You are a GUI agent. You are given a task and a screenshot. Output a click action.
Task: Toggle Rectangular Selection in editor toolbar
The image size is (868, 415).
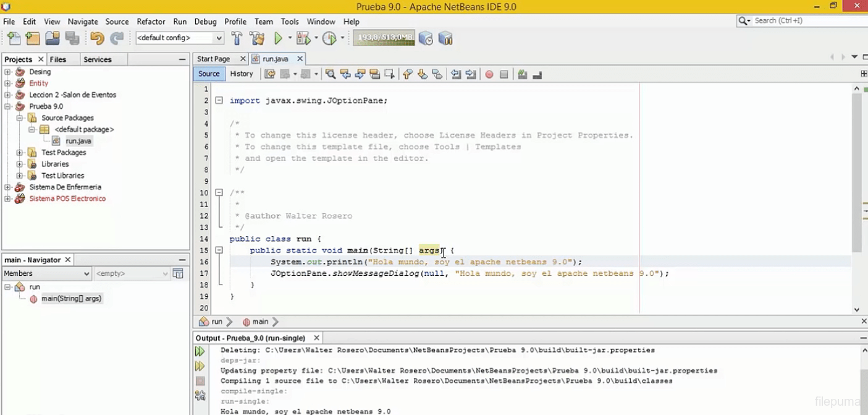[389, 74]
